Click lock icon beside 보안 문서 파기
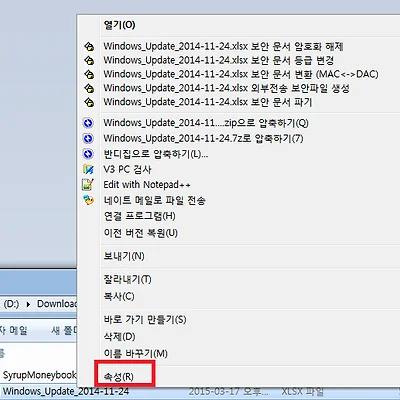Image resolution: width=400 pixels, height=400 pixels. (89, 102)
